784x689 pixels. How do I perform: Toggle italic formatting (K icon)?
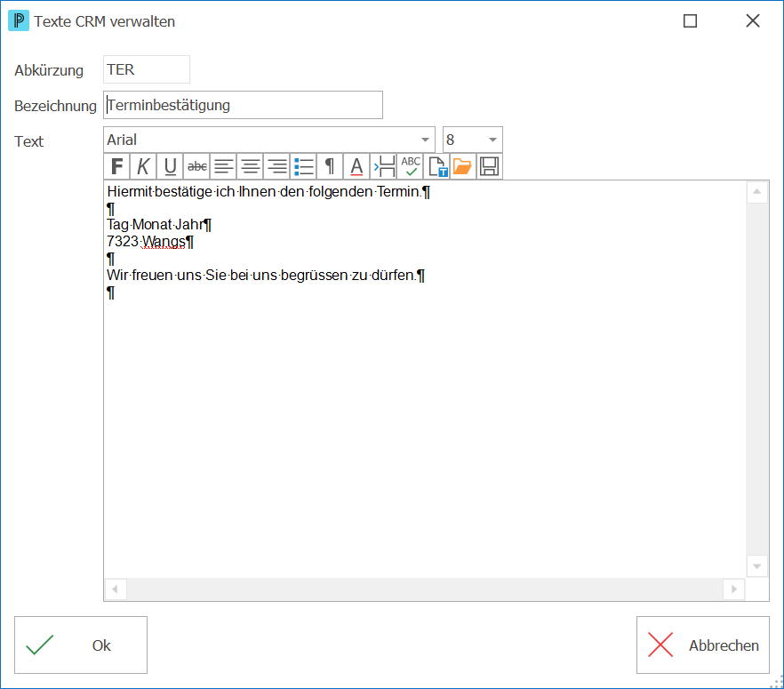coord(143,166)
